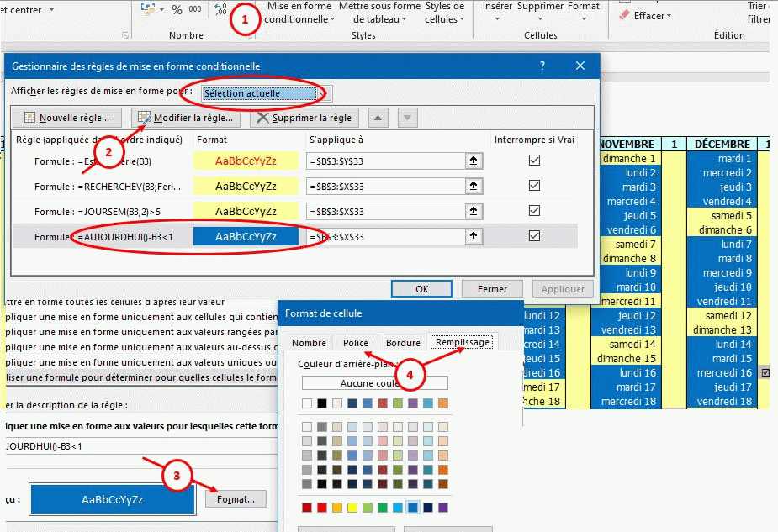Click the Modifier la règle button

click(185, 118)
